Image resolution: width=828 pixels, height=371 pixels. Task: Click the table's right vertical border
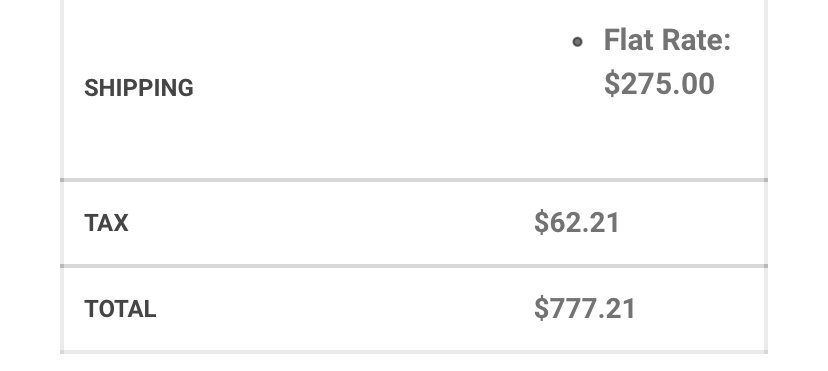pos(766,177)
